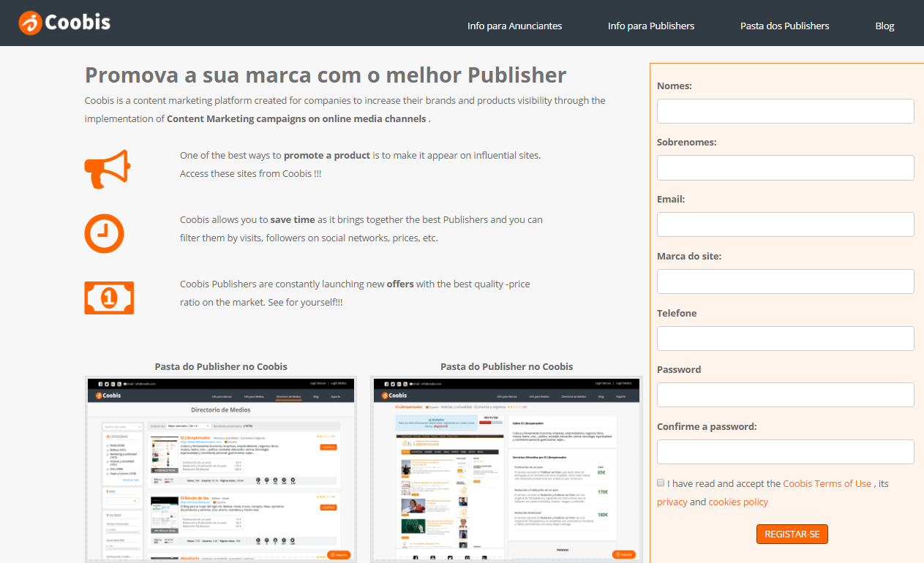Open the Coobis Terms of Use link
Screen dimensions: 924x563
pos(827,483)
